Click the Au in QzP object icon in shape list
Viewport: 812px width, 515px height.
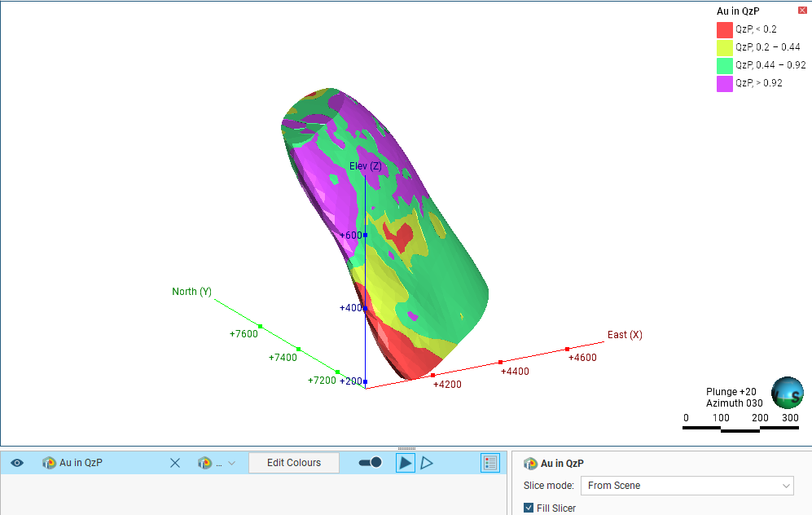[x=49, y=463]
